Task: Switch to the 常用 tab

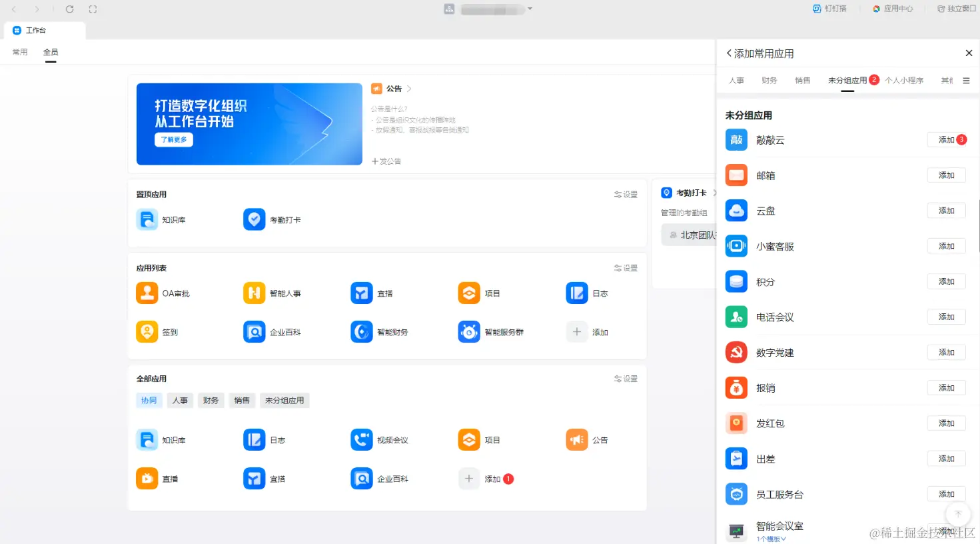Action: pos(20,52)
